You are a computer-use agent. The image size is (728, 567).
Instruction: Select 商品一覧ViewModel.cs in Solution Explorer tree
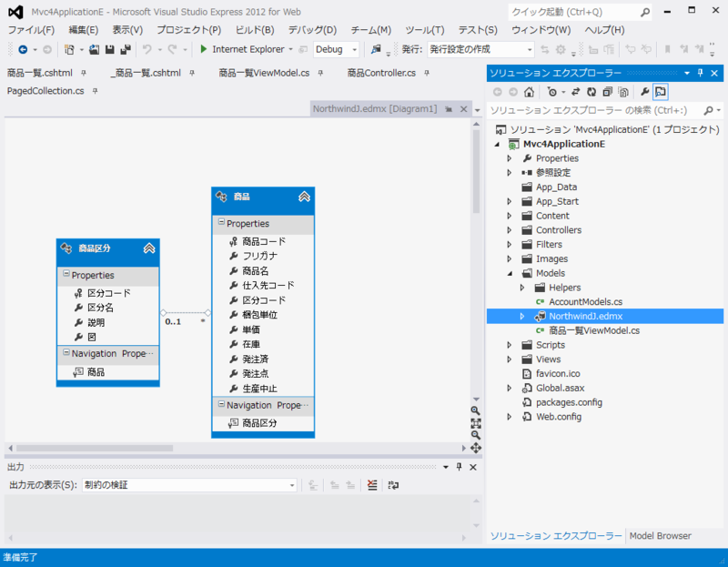click(594, 330)
